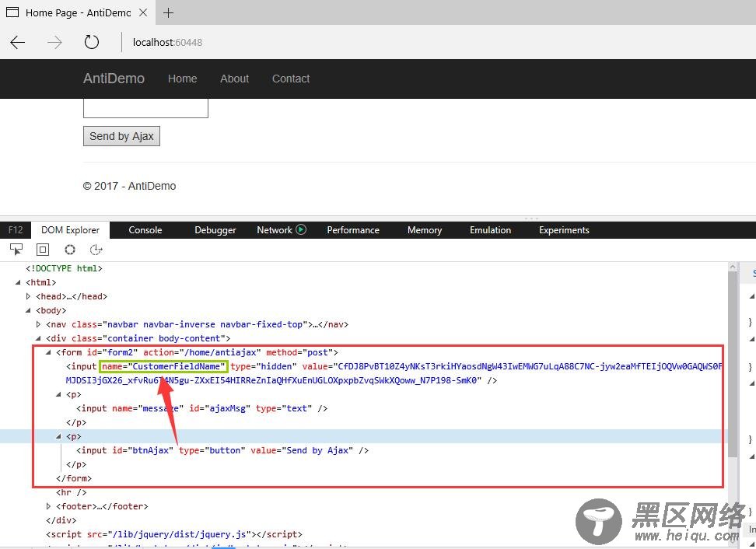
Task: Click the Select element tool icon
Action: (16, 250)
